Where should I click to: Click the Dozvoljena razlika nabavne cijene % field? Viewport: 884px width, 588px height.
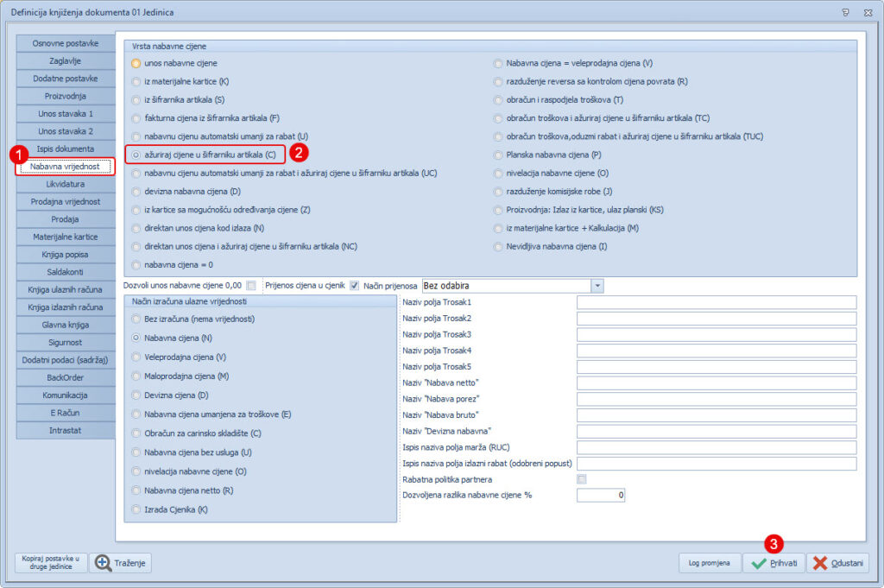pos(600,496)
